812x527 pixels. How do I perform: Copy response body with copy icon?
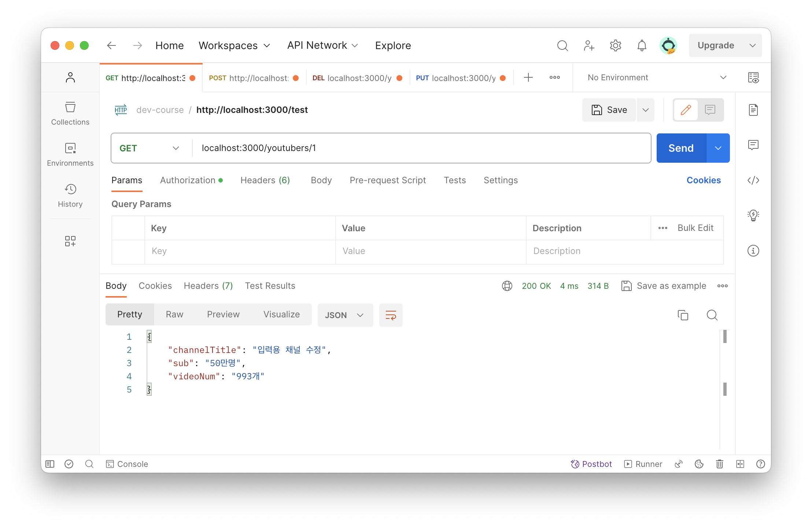click(x=683, y=315)
